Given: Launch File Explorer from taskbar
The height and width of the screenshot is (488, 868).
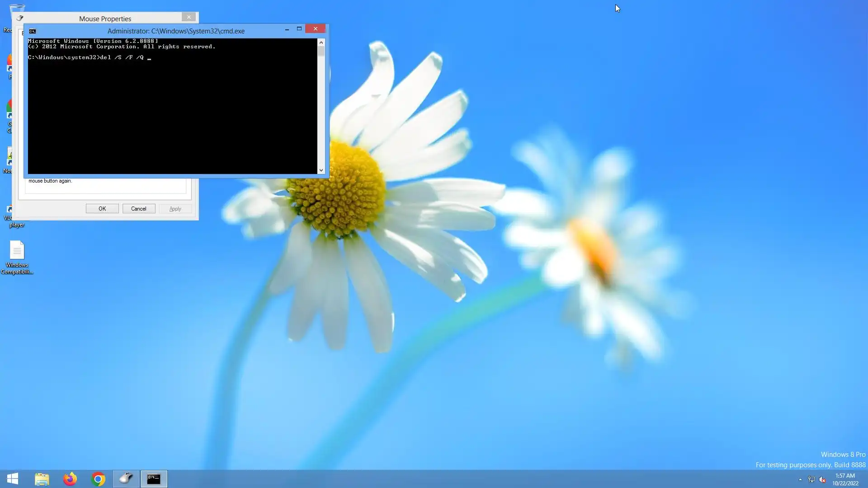Looking at the screenshot, I should click(x=42, y=479).
